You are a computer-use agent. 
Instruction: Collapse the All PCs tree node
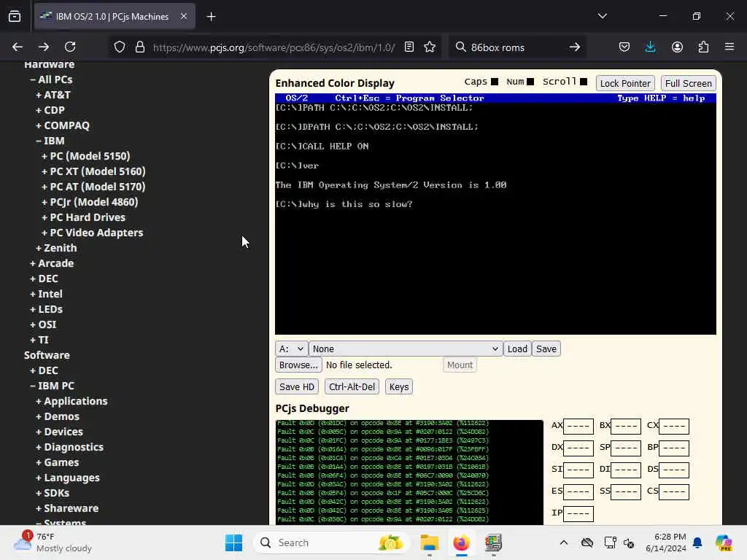pos(52,79)
